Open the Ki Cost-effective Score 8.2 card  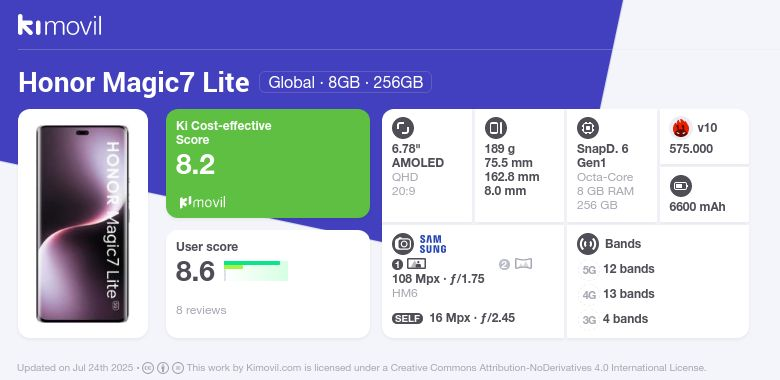coord(268,163)
